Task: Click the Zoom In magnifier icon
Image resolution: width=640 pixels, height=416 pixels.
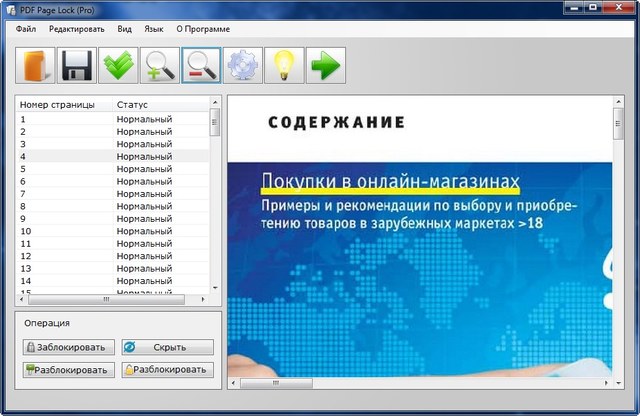Action: click(160, 66)
